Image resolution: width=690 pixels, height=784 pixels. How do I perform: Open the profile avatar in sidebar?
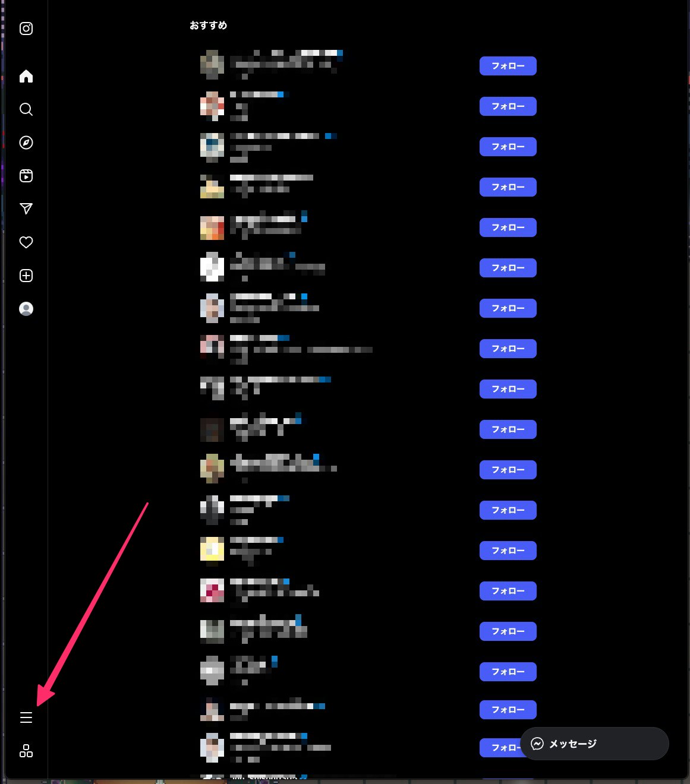[x=26, y=309]
